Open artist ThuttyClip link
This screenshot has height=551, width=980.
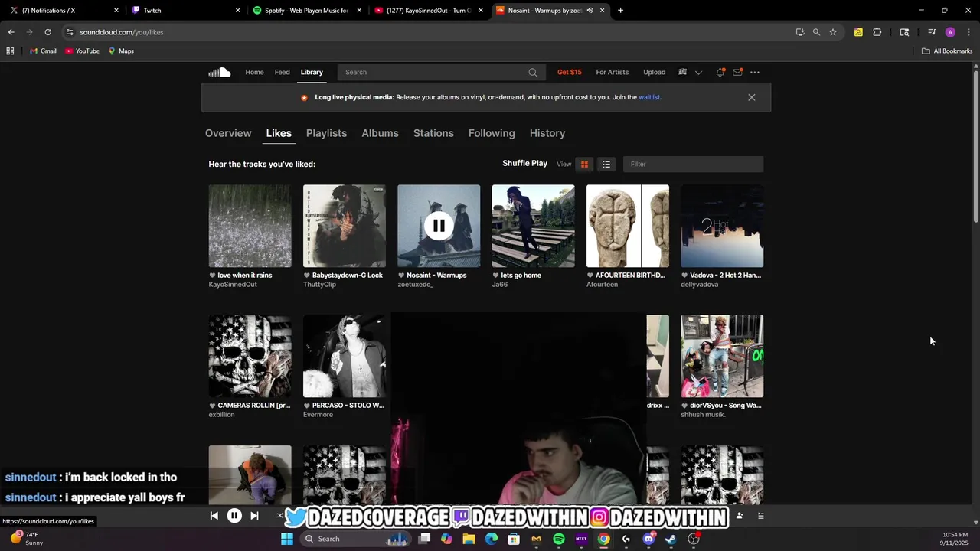319,285
